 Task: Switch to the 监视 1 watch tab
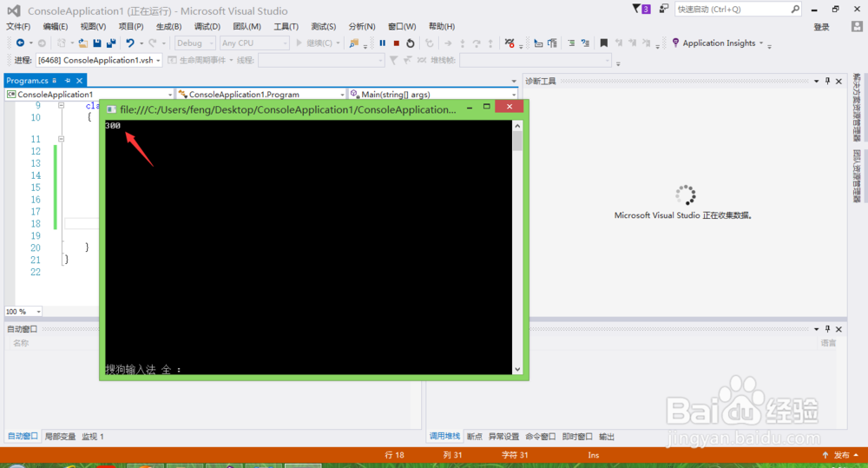[x=93, y=437]
